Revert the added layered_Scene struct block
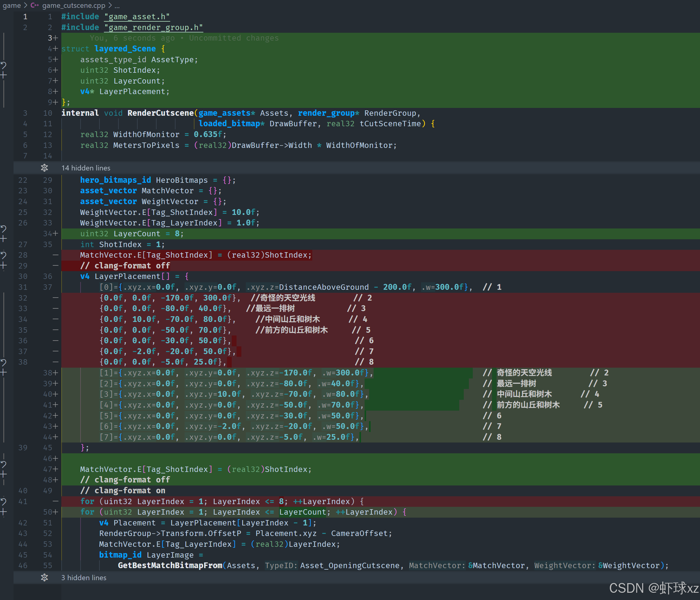Viewport: 700px width, 600px height. [x=3, y=65]
